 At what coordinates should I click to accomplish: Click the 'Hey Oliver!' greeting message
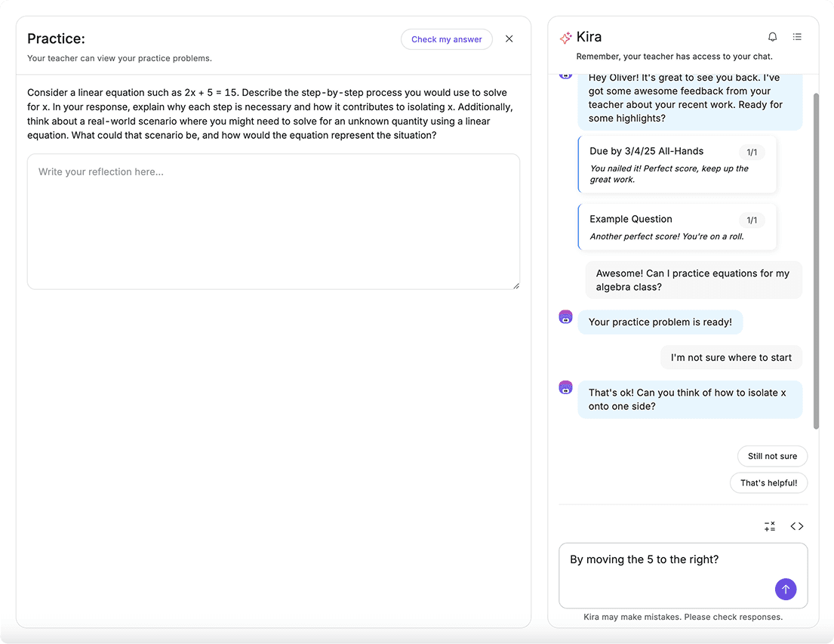pos(690,101)
